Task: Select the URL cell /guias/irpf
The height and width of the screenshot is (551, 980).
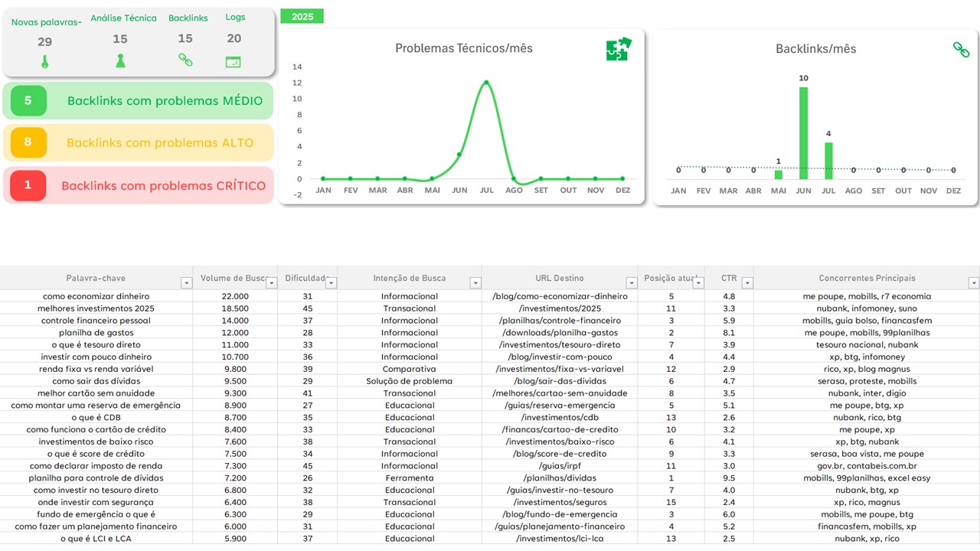Action: pos(560,465)
